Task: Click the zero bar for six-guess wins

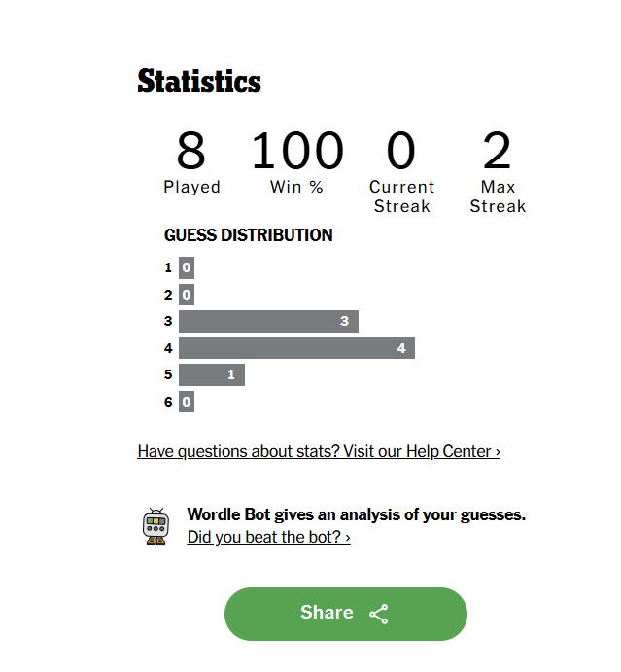Action: click(x=187, y=401)
